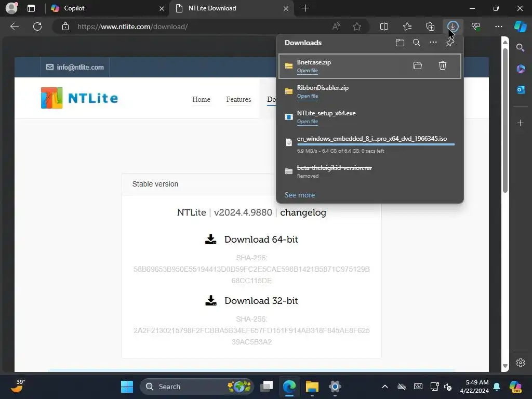
Task: Delete Briefcase.zip download entry
Action: pyautogui.click(x=443, y=65)
